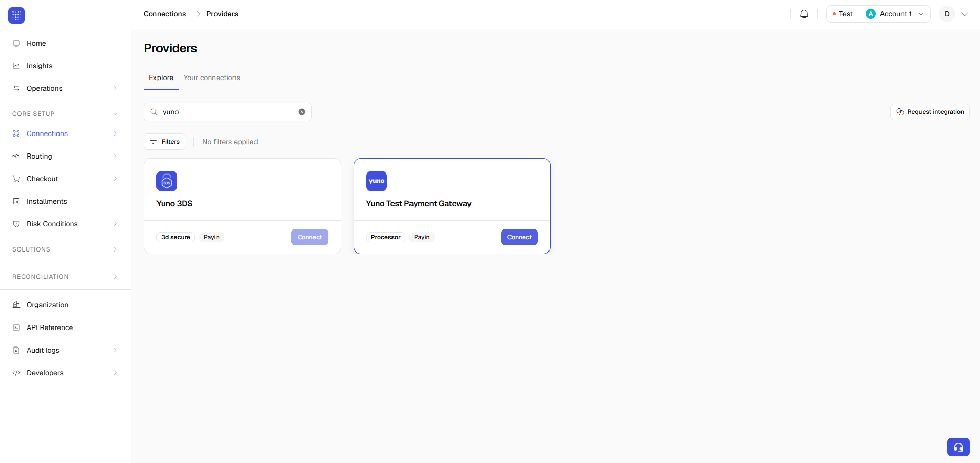Open notifications bell

[x=804, y=14]
